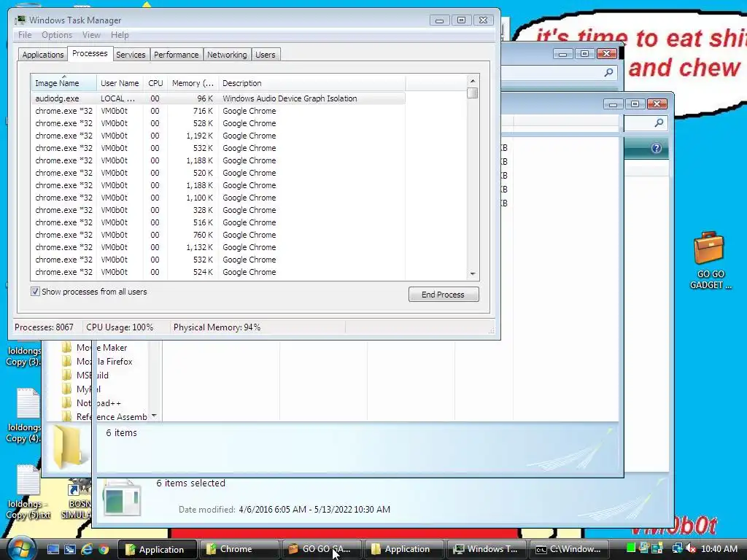Image resolution: width=747 pixels, height=560 pixels.
Task: Click the process list scrollbar thumb
Action: coord(473,93)
